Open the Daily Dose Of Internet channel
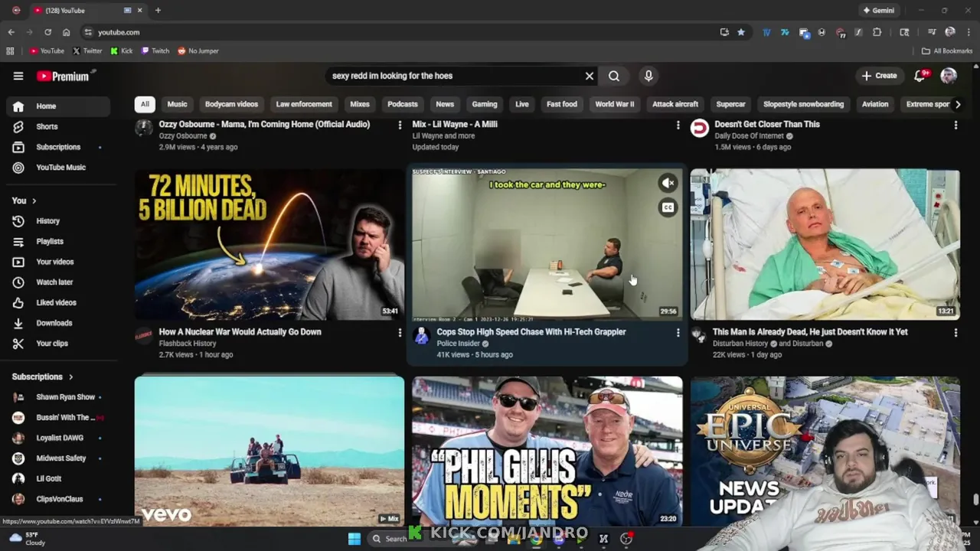 coord(749,136)
